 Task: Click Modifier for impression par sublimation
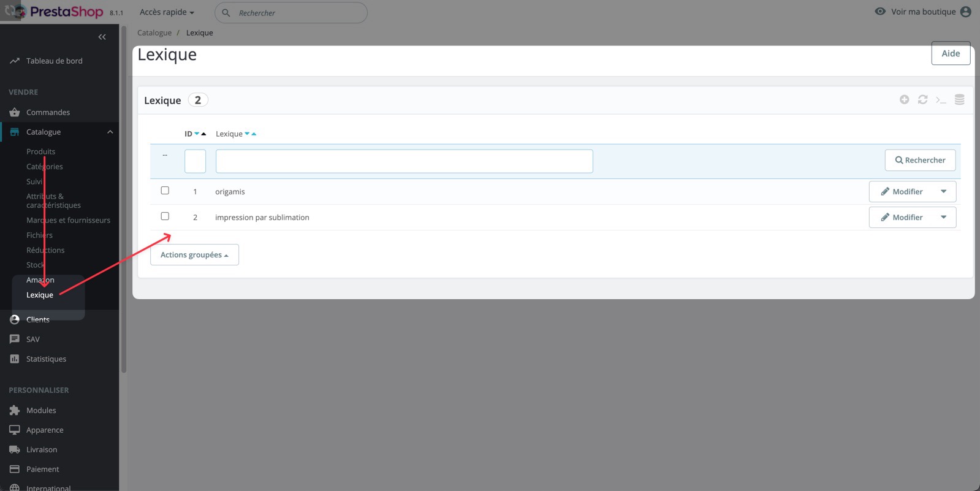pos(901,218)
